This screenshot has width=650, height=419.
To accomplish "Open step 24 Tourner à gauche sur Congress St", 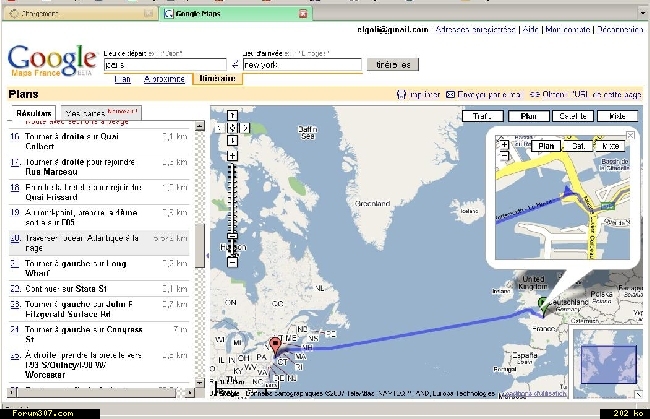I will pos(99,334).
